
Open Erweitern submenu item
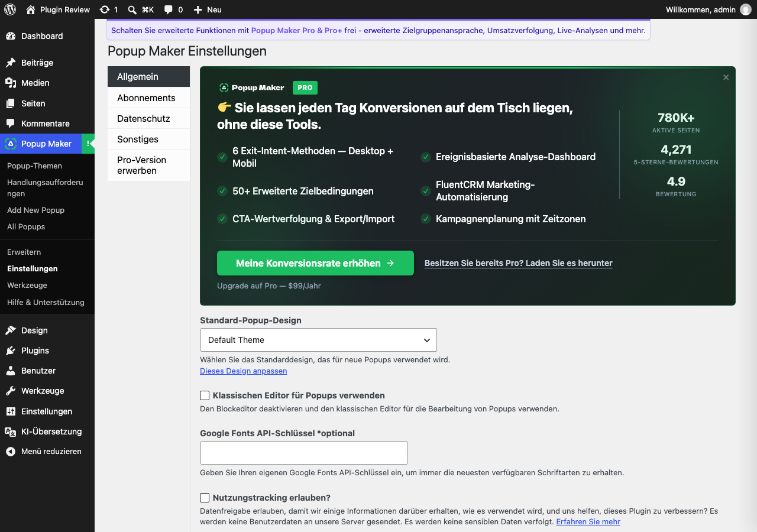tap(24, 252)
